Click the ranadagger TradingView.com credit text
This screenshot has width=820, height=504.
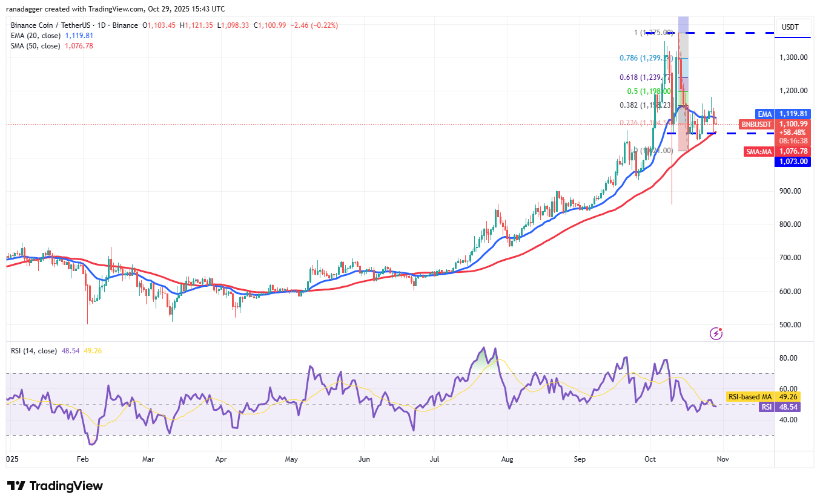click(115, 8)
